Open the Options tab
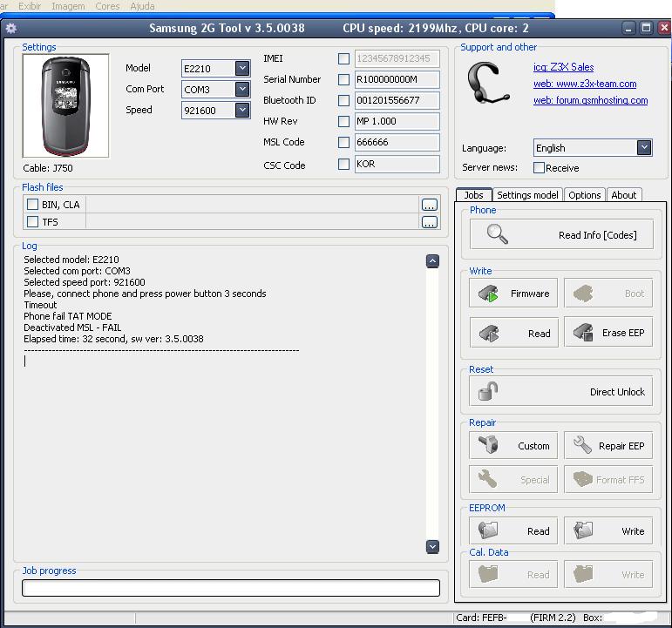672x628 pixels. tap(585, 195)
